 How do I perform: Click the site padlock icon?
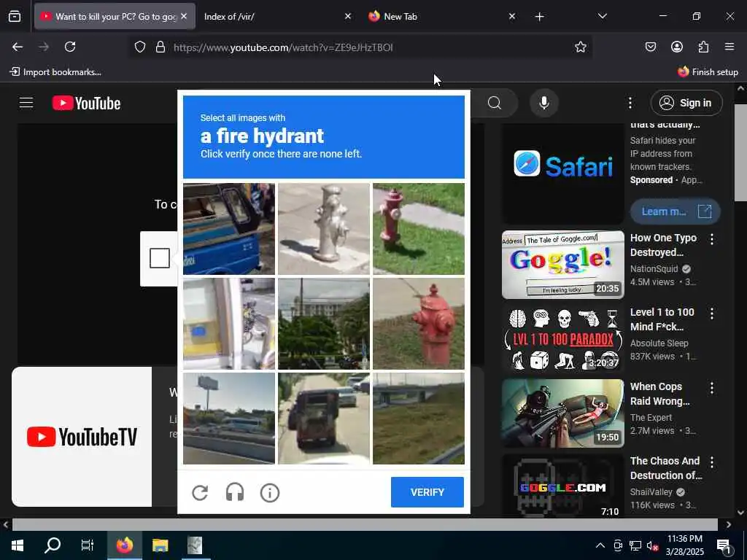coord(160,47)
